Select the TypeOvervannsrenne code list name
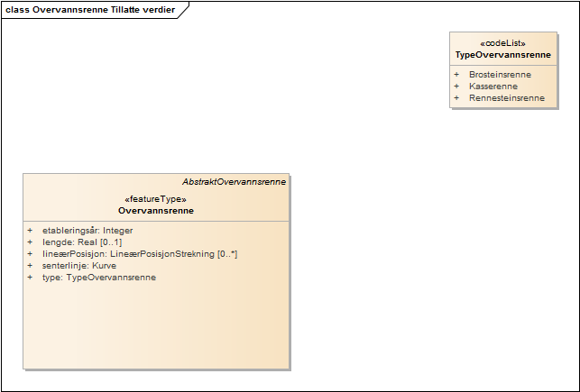580x392 pixels. click(502, 55)
